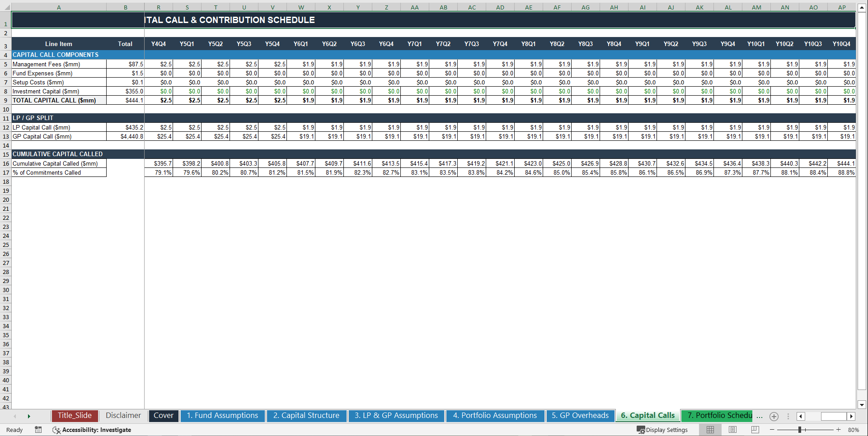The height and width of the screenshot is (436, 868).
Task: Click zoom out minus icon
Action: 772,430
